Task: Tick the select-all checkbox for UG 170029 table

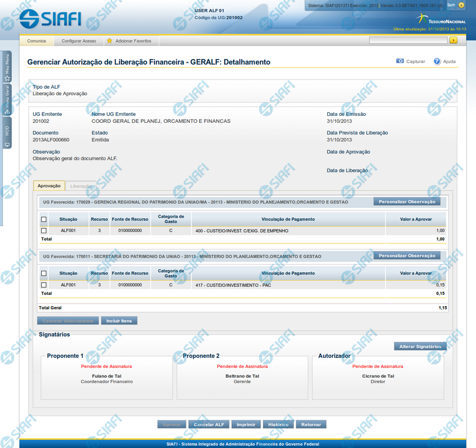Action: (44, 219)
